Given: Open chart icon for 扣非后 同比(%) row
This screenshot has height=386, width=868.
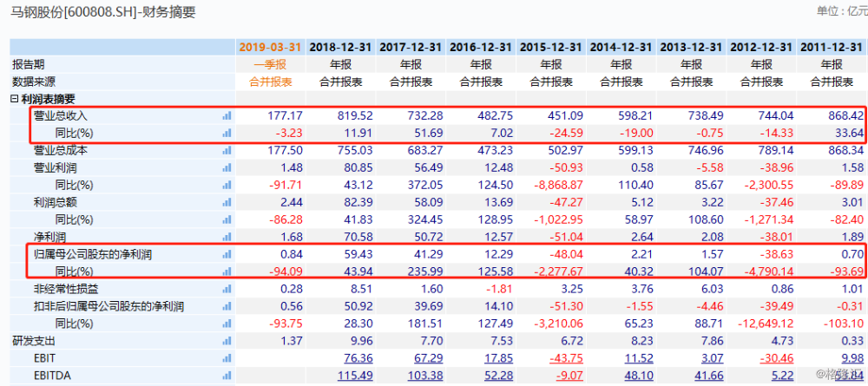Looking at the screenshot, I should click(227, 324).
